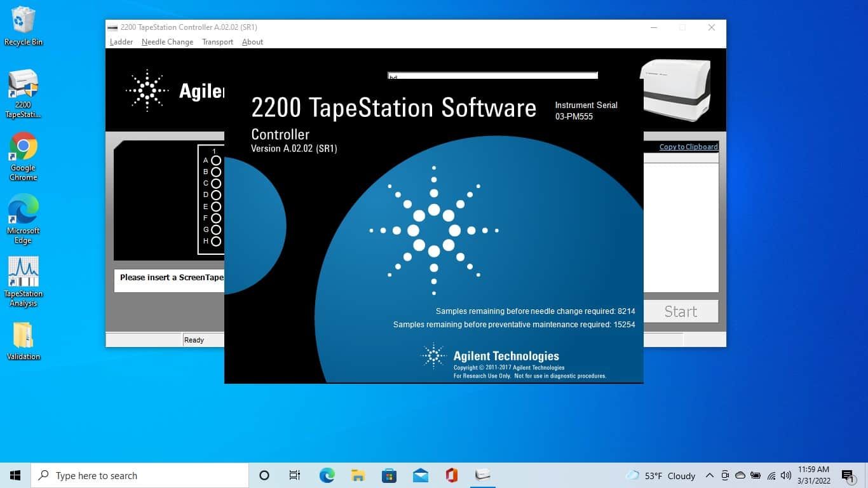The image size is (868, 488).
Task: Open the Recycle Bin desktop icon
Action: pyautogui.click(x=24, y=27)
